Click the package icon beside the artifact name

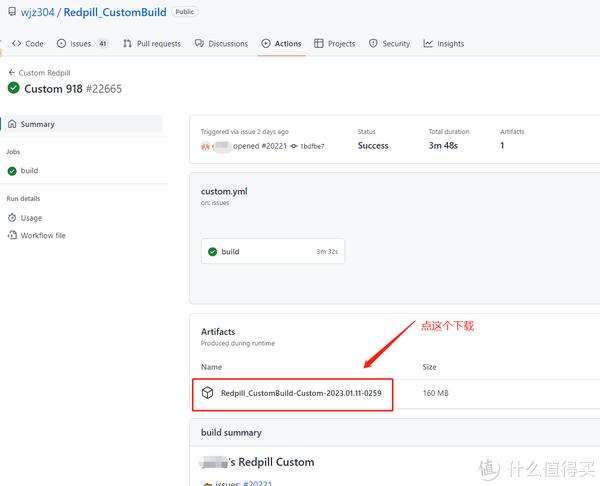[x=207, y=393]
